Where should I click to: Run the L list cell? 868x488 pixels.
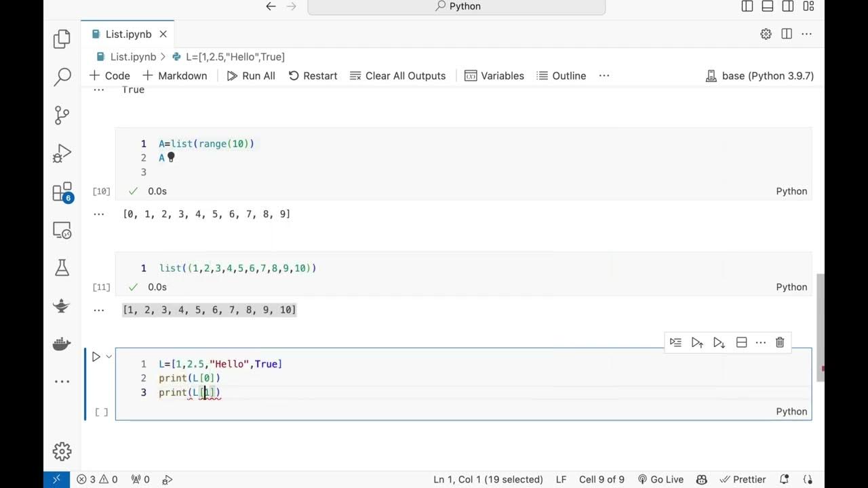coord(96,357)
